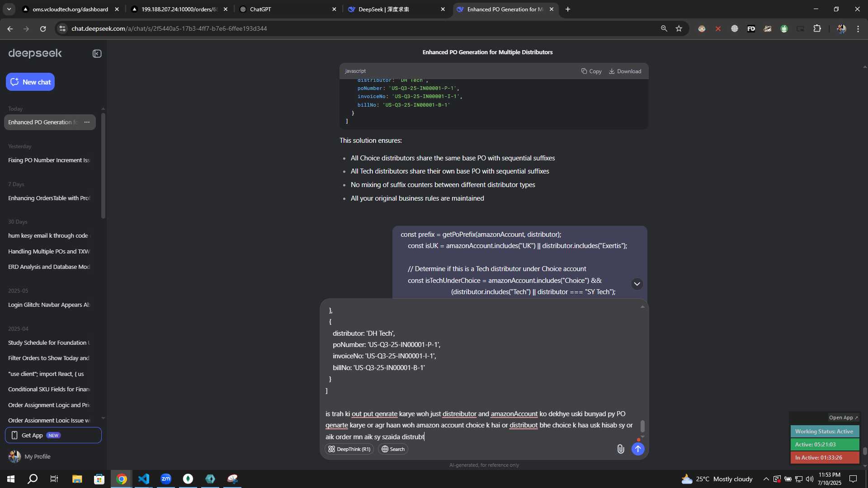Bookmark this page with star icon
The image size is (868, 488).
click(679, 28)
